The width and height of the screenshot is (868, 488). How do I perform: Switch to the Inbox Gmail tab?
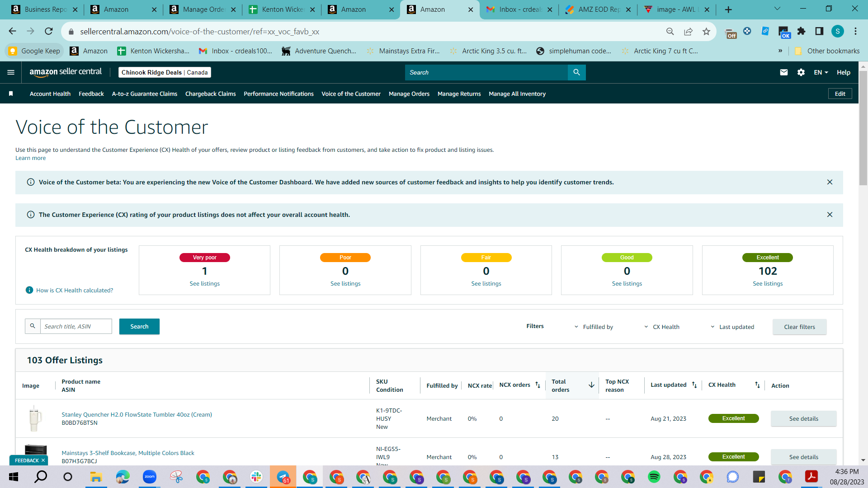(x=519, y=9)
